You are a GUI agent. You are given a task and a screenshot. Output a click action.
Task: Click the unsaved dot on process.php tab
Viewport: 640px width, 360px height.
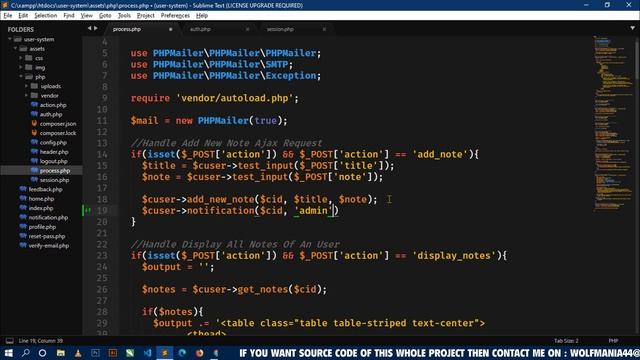pos(171,29)
